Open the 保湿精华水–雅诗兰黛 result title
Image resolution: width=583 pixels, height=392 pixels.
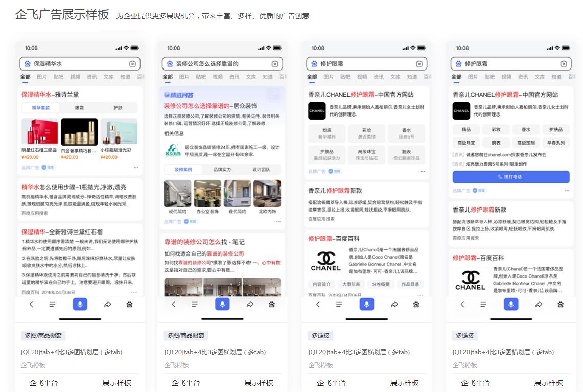click(x=50, y=95)
